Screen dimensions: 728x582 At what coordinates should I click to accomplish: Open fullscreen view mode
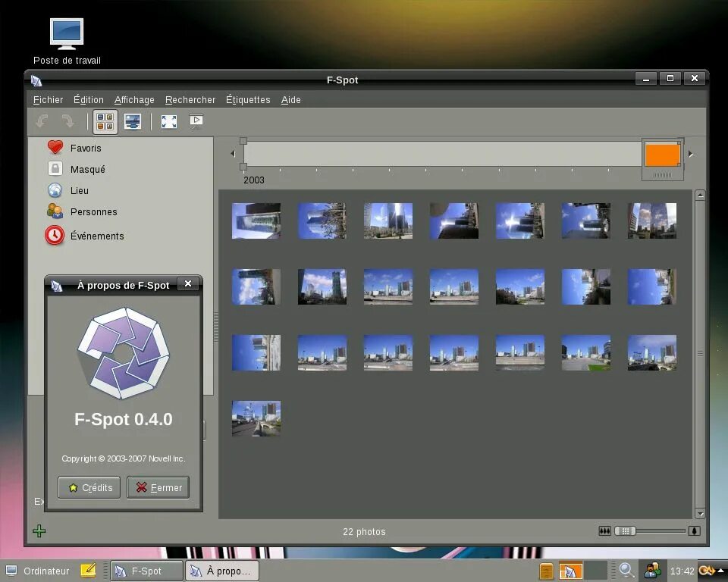tap(169, 121)
